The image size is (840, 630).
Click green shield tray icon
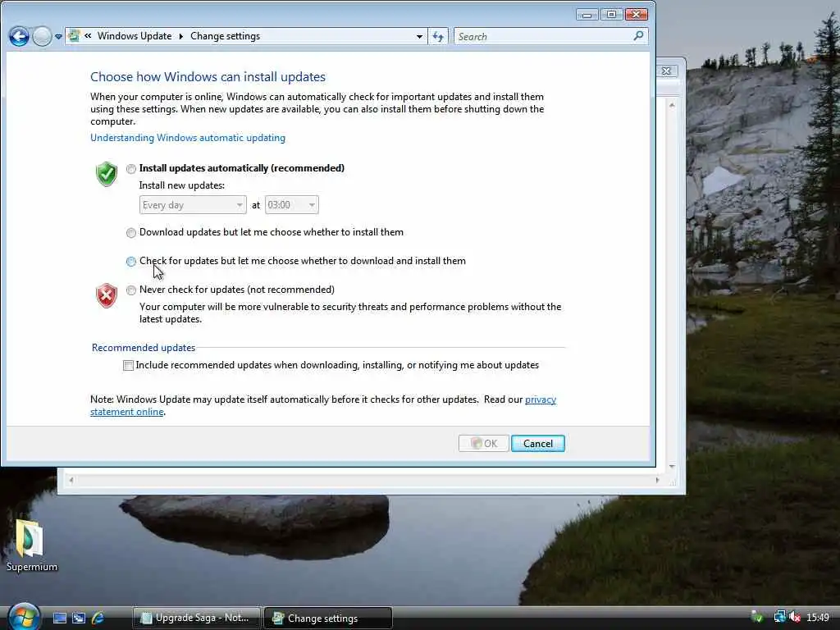[x=757, y=618]
